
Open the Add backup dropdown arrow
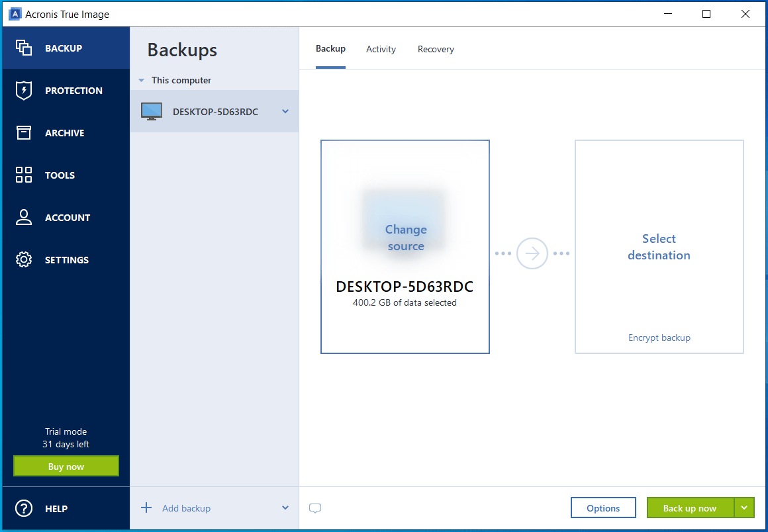pos(285,508)
